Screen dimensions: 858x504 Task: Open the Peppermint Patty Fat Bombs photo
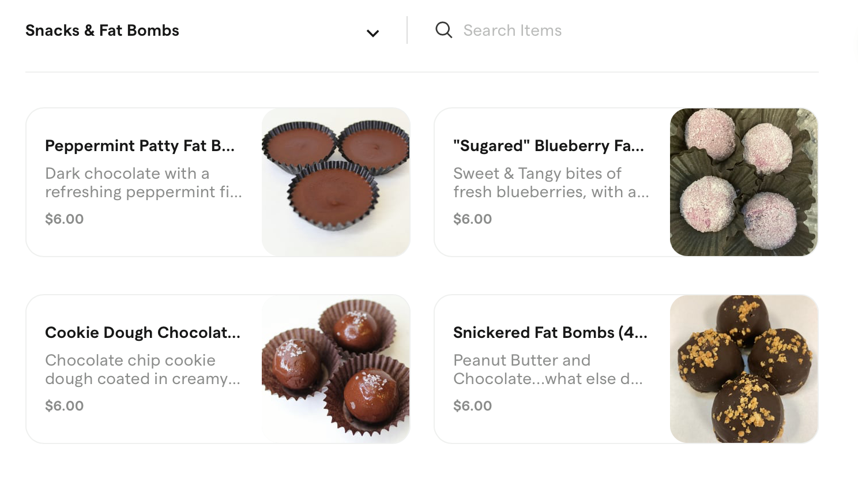336,182
